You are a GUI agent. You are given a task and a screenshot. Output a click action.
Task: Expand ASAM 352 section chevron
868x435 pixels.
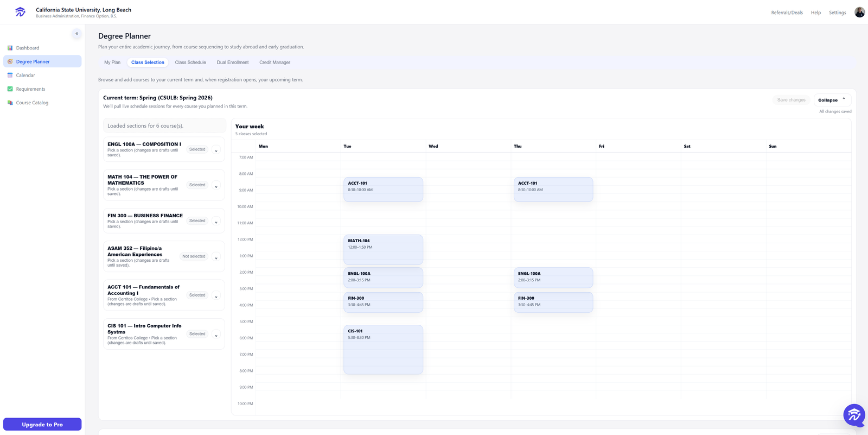216,257
